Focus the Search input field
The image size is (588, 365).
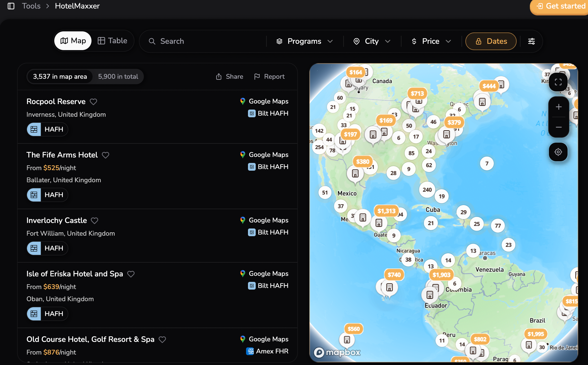[x=204, y=41]
